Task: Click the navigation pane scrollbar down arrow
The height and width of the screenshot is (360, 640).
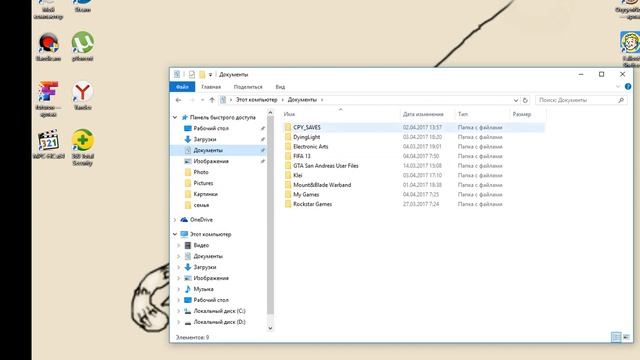Action: pyautogui.click(x=270, y=328)
